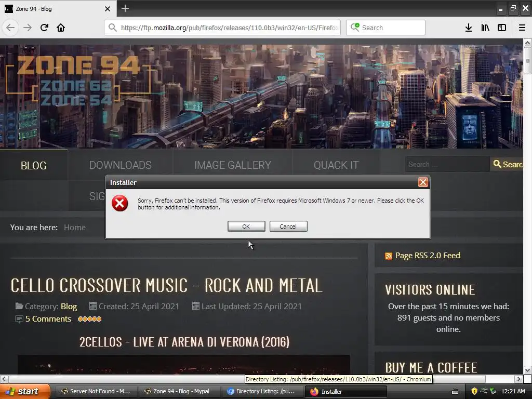The height and width of the screenshot is (399, 532).
Task: Click the calendar icon beside Created date
Action: pos(92,305)
